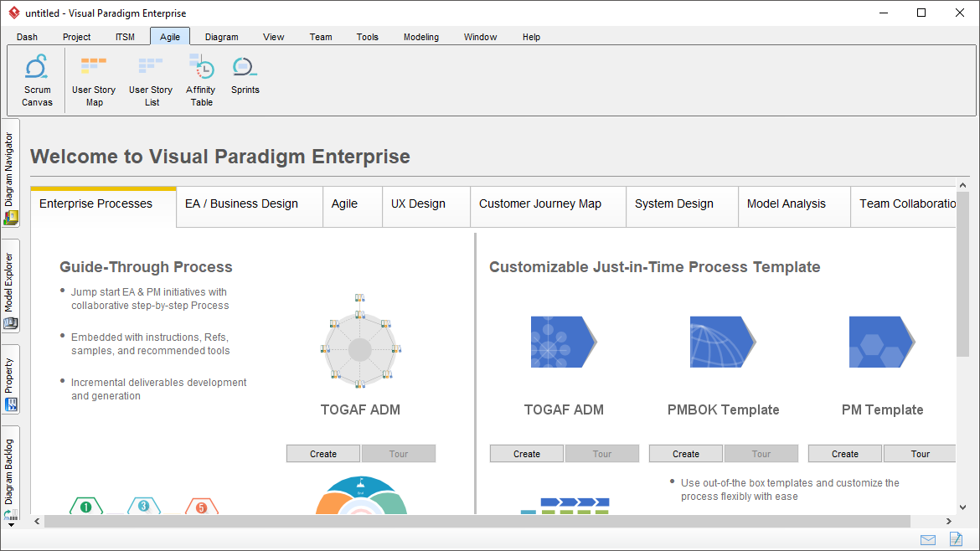The width and height of the screenshot is (980, 551).
Task: Click the 'PM Template' label
Action: click(x=882, y=409)
